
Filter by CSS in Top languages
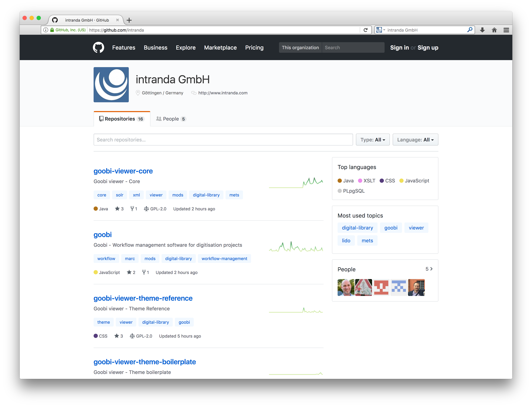click(387, 181)
